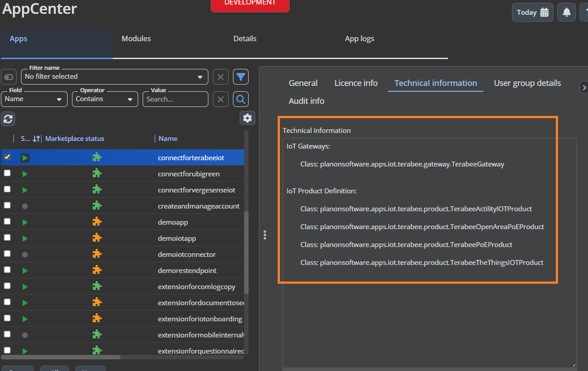Viewport: 588px width, 371px height.
Task: Click the green puzzle icon for connectforubigreen
Action: 97,173
